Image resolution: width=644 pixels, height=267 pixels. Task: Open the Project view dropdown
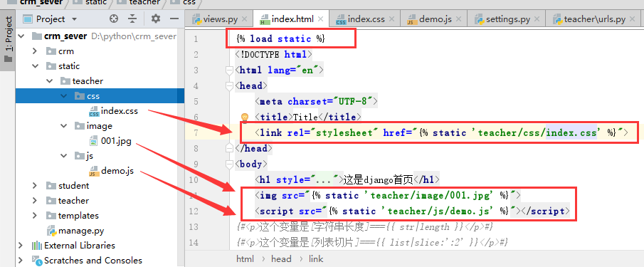pos(74,19)
